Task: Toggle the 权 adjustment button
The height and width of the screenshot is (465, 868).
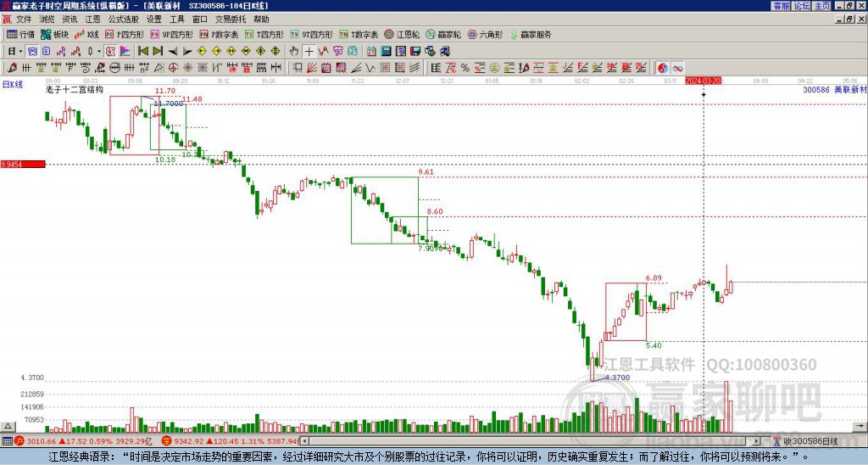Action: 111,52
